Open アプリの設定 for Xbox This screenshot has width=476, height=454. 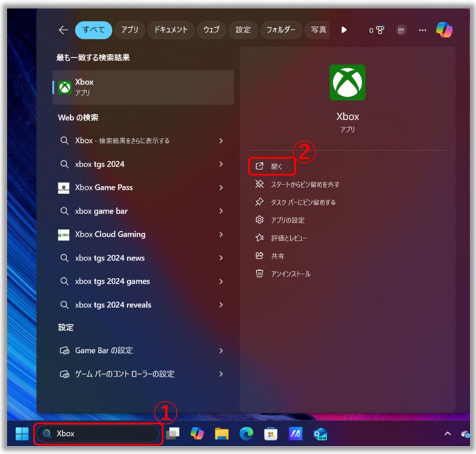pyautogui.click(x=288, y=220)
